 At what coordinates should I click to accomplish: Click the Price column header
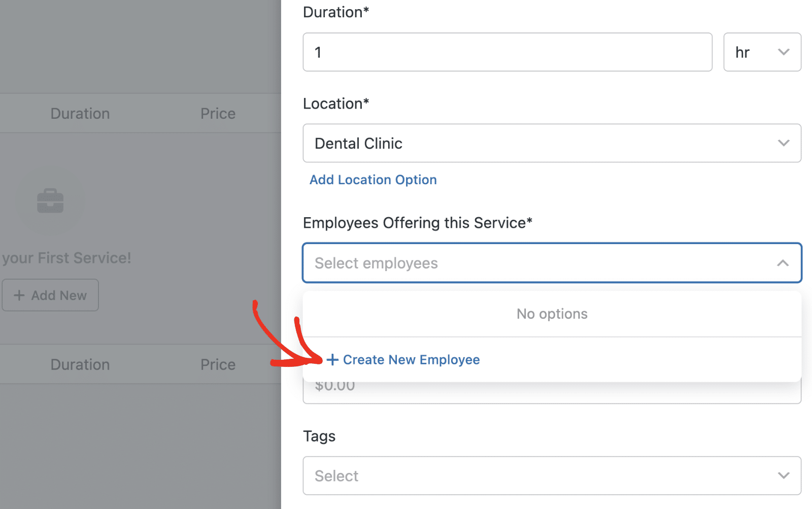pos(218,113)
